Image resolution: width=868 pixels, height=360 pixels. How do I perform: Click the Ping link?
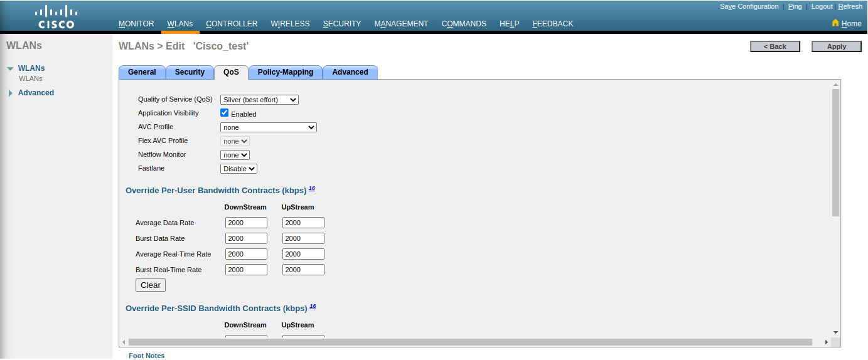(x=795, y=6)
